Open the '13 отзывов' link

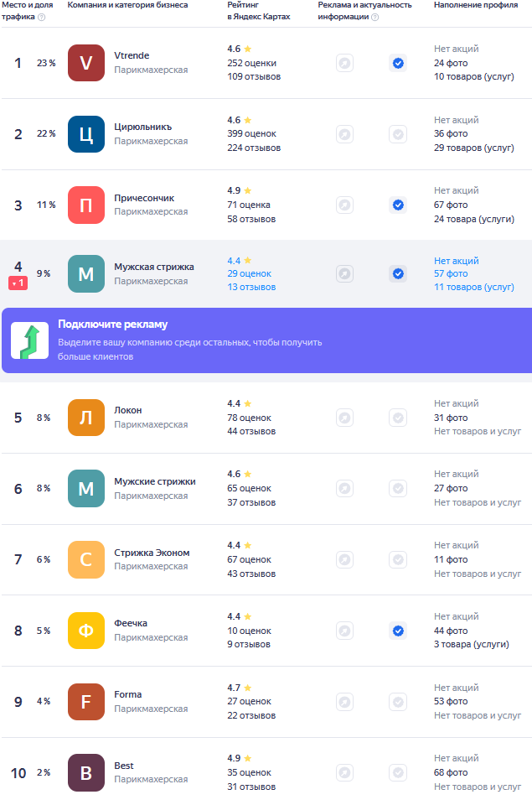251,287
